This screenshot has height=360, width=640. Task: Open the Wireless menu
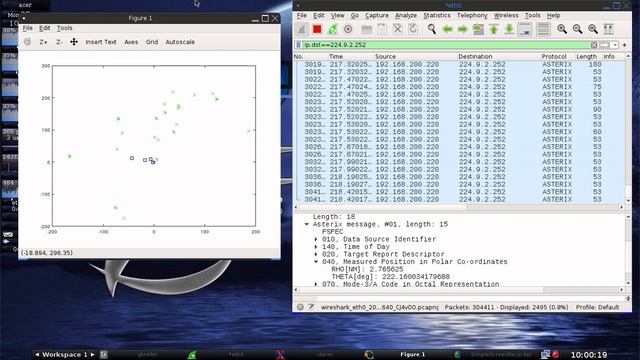click(x=506, y=16)
